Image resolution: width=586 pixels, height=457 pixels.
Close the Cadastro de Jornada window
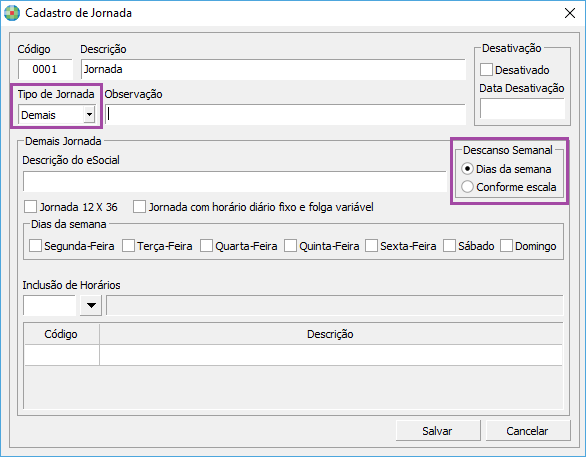click(x=570, y=13)
